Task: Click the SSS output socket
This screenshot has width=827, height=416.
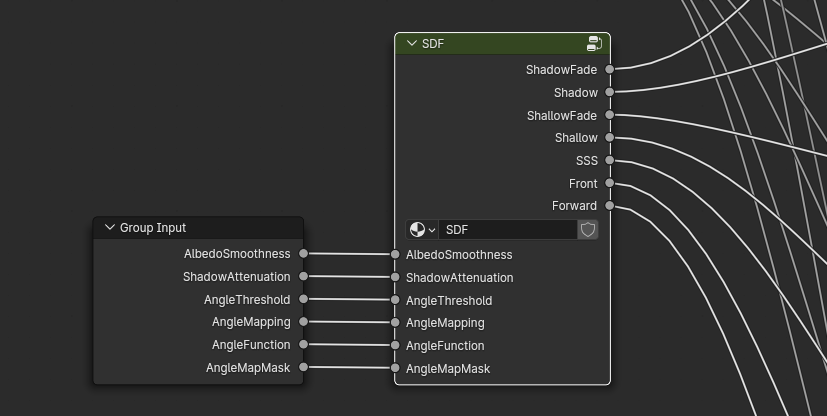Action: (609, 161)
